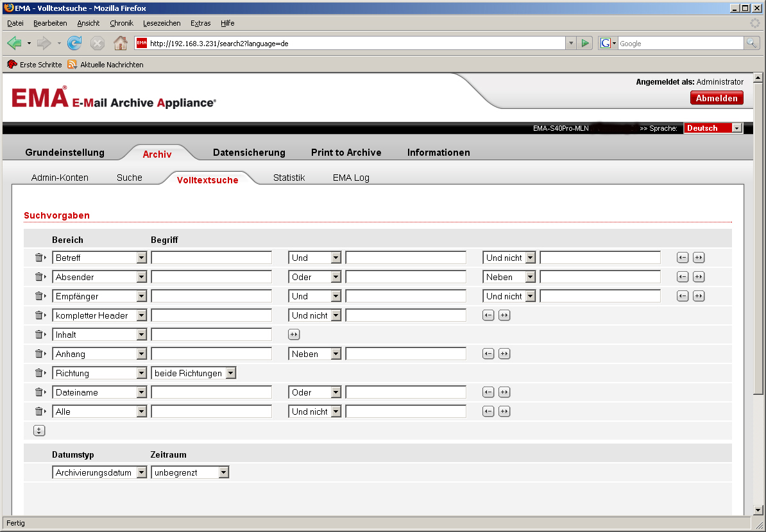Remove last term from Empfänger row
Screen dimensions: 766x532
[x=683, y=296]
